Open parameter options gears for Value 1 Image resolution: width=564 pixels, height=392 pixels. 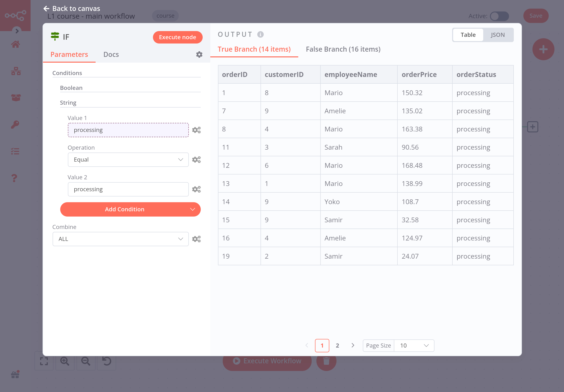pyautogui.click(x=196, y=130)
